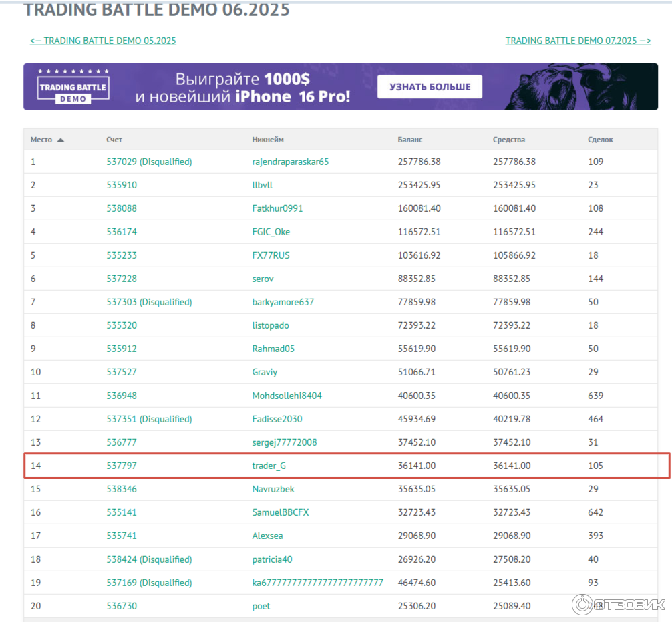
Task: Click the sort arrow next to Место
Action: (x=61, y=140)
